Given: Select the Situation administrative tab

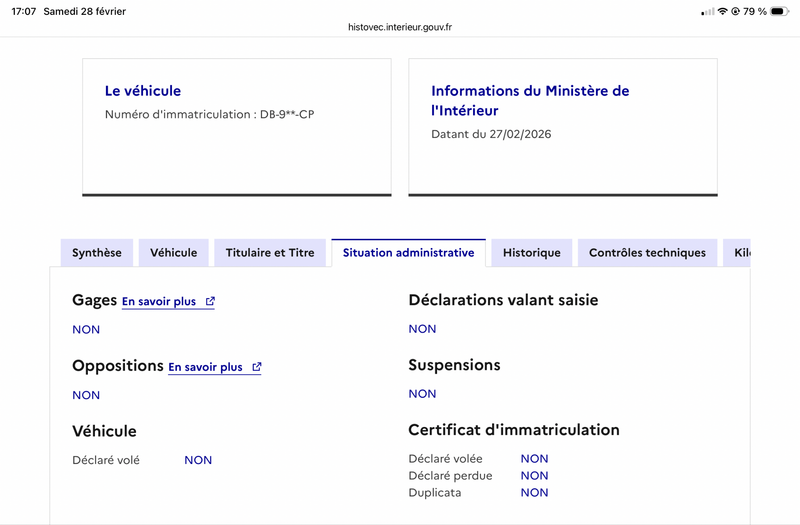Looking at the screenshot, I should (x=408, y=253).
